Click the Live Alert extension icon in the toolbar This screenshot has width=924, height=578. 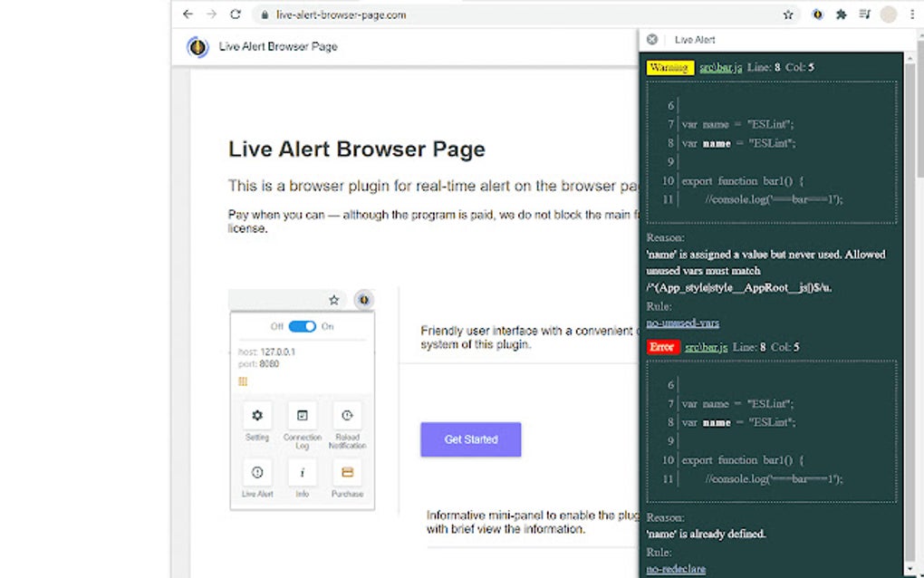[x=816, y=14]
